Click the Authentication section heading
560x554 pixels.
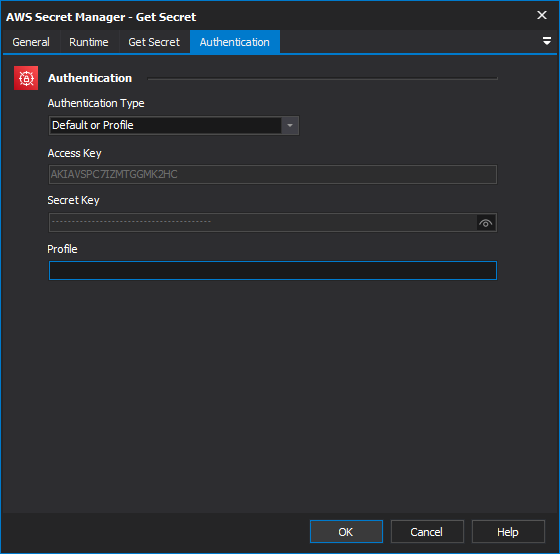click(x=90, y=78)
